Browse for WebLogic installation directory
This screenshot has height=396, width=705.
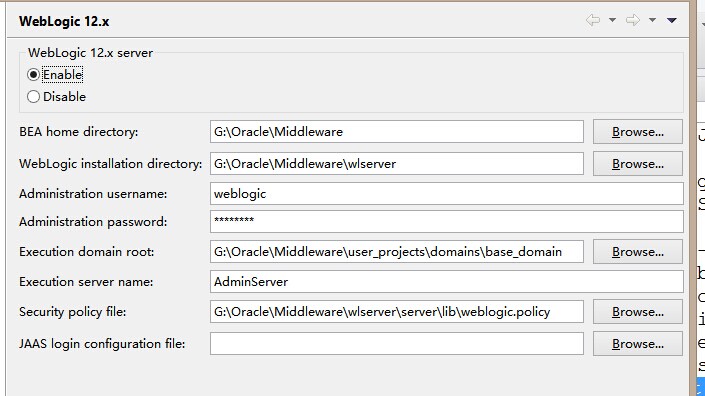pyautogui.click(x=638, y=164)
